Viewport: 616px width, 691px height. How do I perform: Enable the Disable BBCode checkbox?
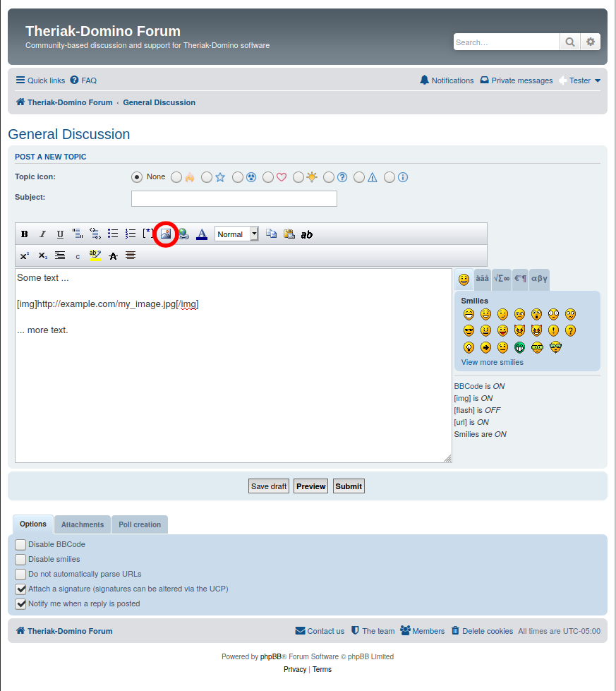click(20, 545)
